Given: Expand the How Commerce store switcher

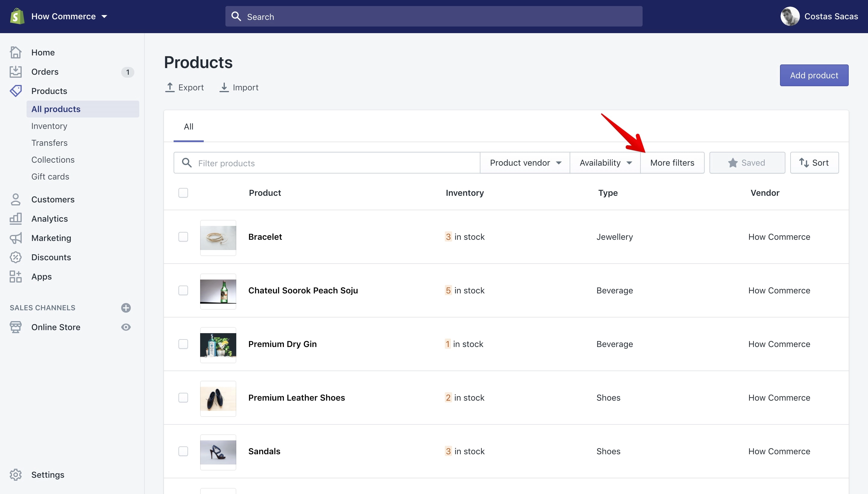Looking at the screenshot, I should pos(69,16).
